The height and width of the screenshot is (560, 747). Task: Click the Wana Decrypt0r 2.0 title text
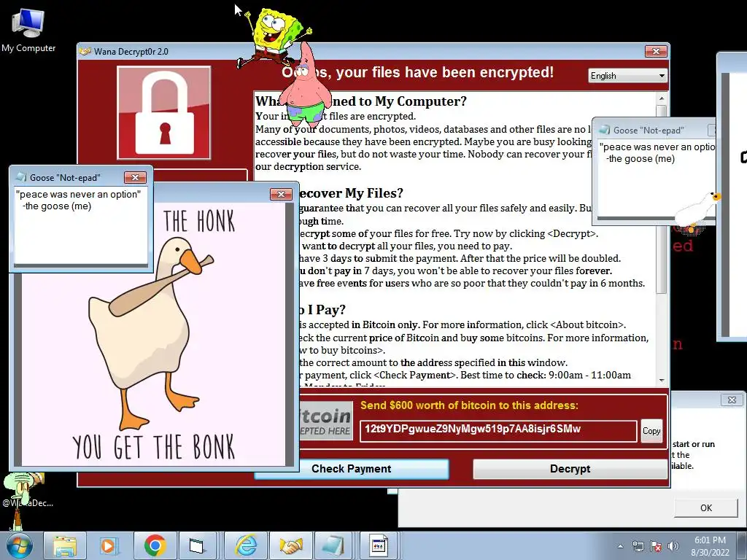click(x=131, y=52)
